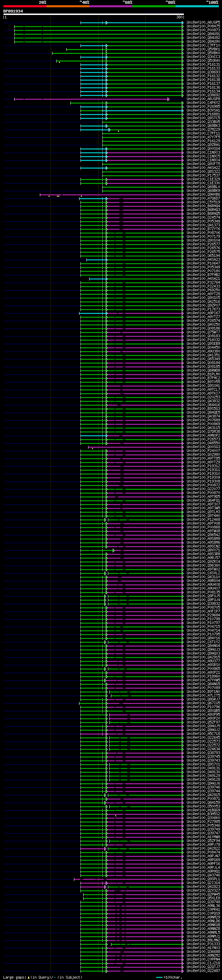The height and width of the screenshot is (980, 222).
Task: Select label UniRef100_C4P6Y2
Action: [203, 103]
